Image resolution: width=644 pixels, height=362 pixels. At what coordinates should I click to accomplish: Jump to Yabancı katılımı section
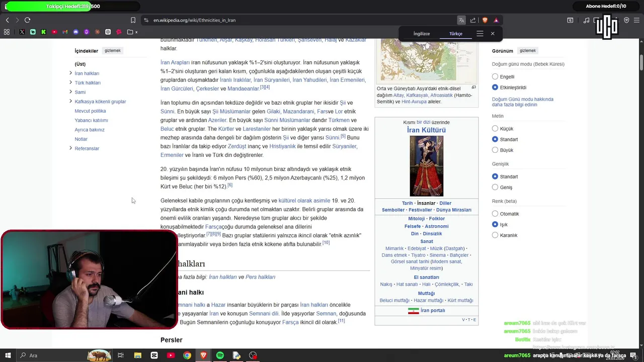91,120
